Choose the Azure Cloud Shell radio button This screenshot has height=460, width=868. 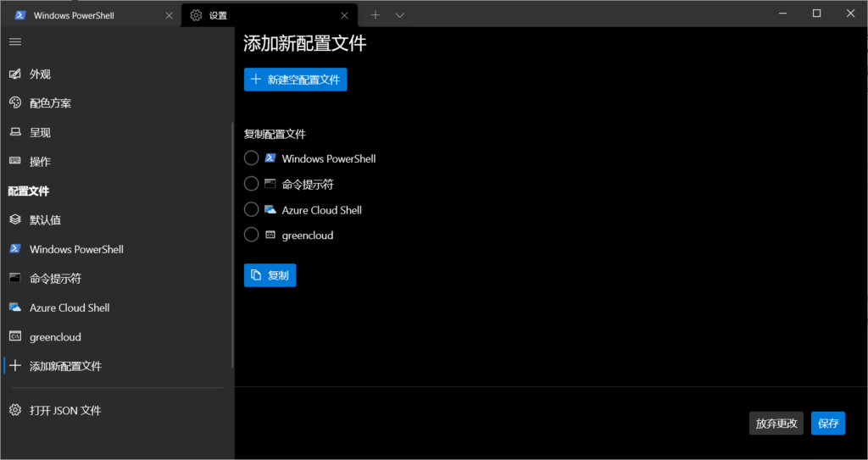point(251,209)
